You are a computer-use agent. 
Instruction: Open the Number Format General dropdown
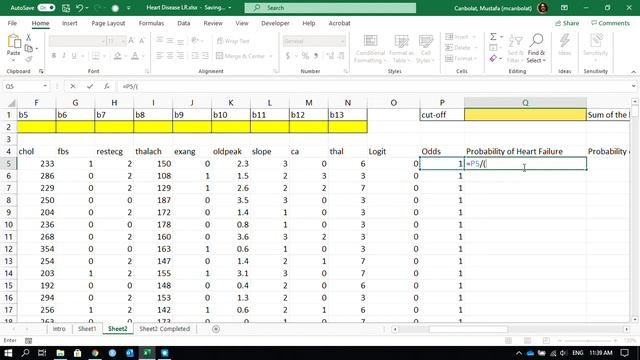click(x=342, y=41)
